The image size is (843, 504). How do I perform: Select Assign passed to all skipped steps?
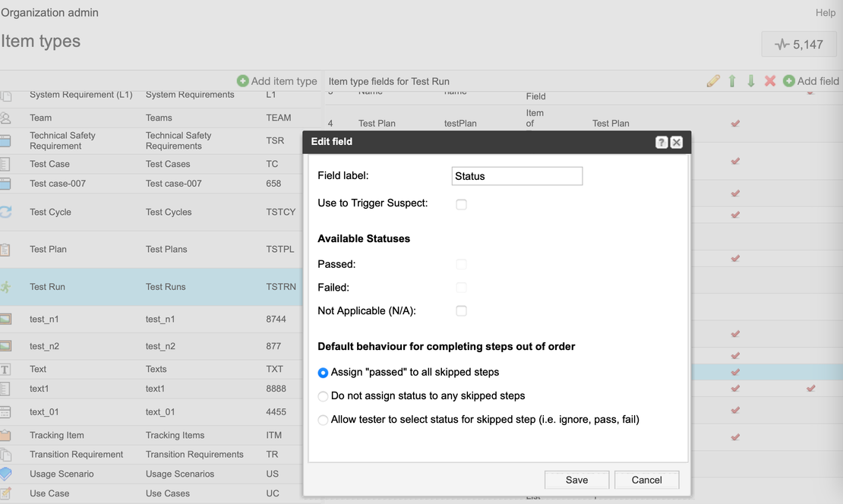(x=324, y=373)
